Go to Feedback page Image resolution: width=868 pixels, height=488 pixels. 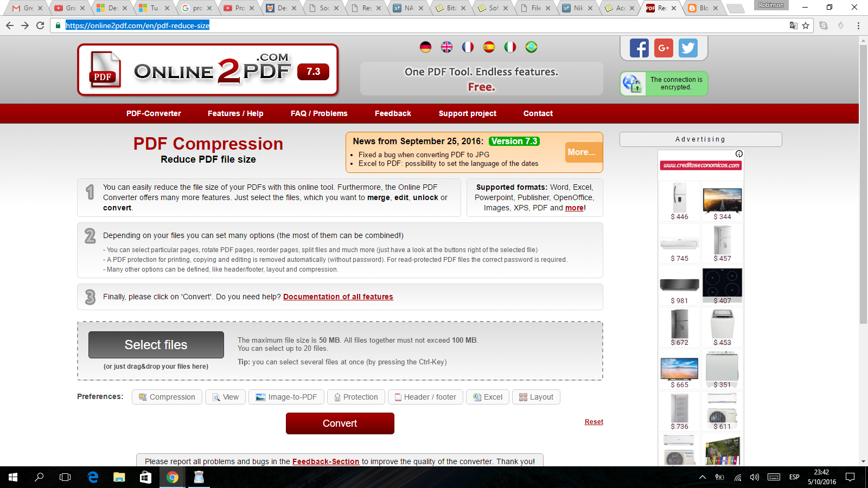(393, 113)
